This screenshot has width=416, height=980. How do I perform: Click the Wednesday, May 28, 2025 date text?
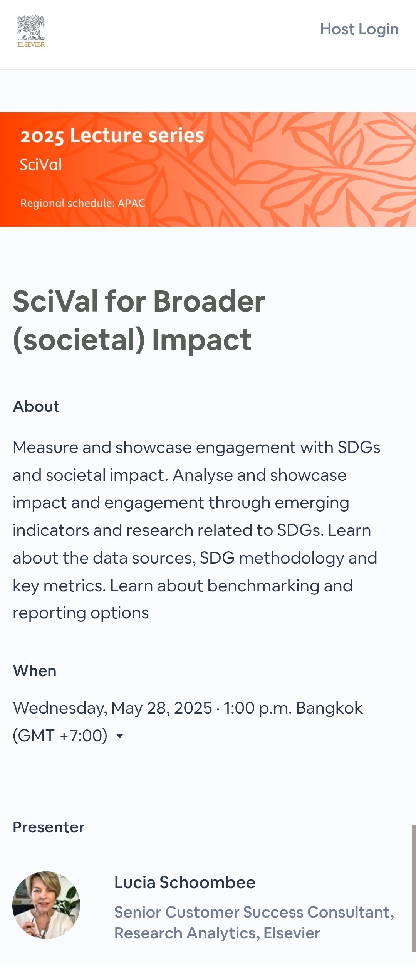[112, 708]
